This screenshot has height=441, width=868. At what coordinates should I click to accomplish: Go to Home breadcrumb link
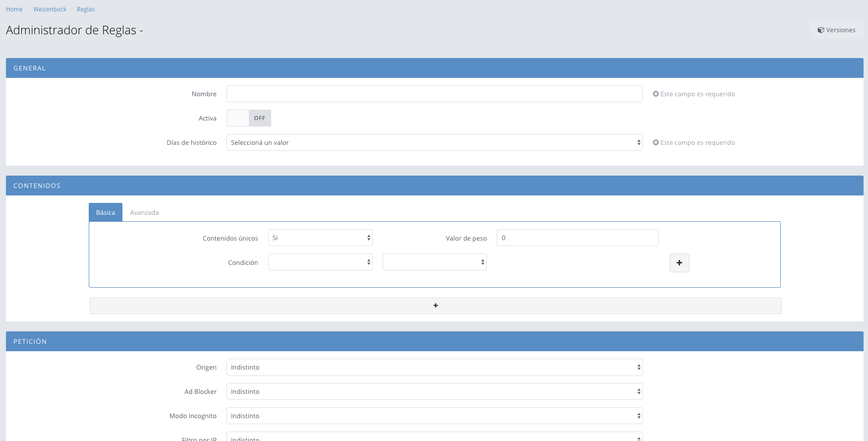click(14, 9)
